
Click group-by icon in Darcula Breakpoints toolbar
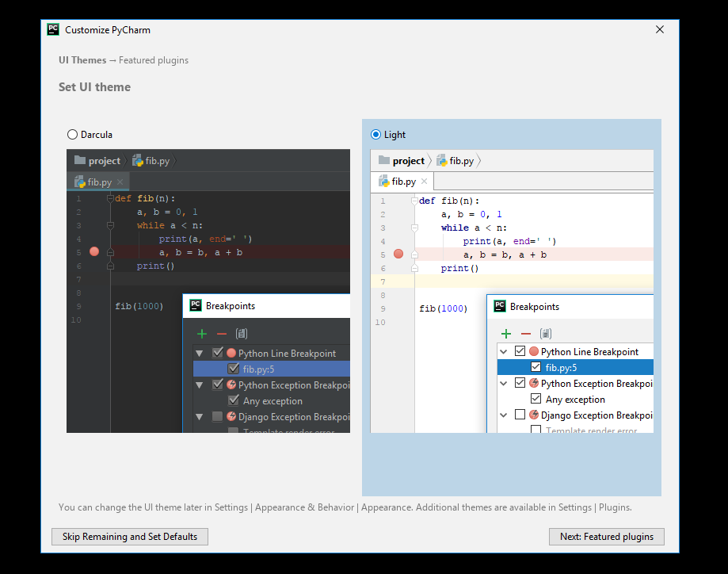tap(242, 334)
